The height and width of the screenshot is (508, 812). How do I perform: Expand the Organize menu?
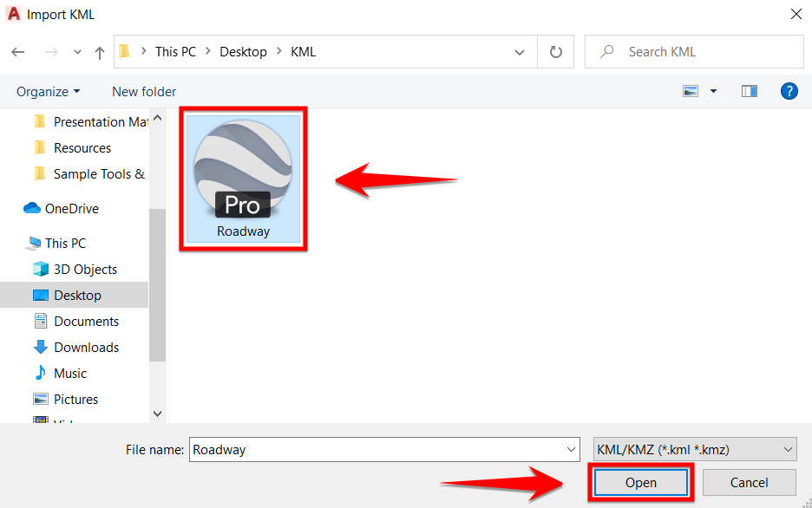click(48, 92)
